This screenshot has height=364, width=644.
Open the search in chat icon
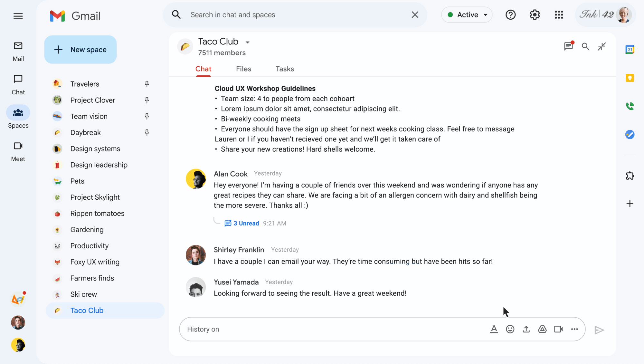585,46
